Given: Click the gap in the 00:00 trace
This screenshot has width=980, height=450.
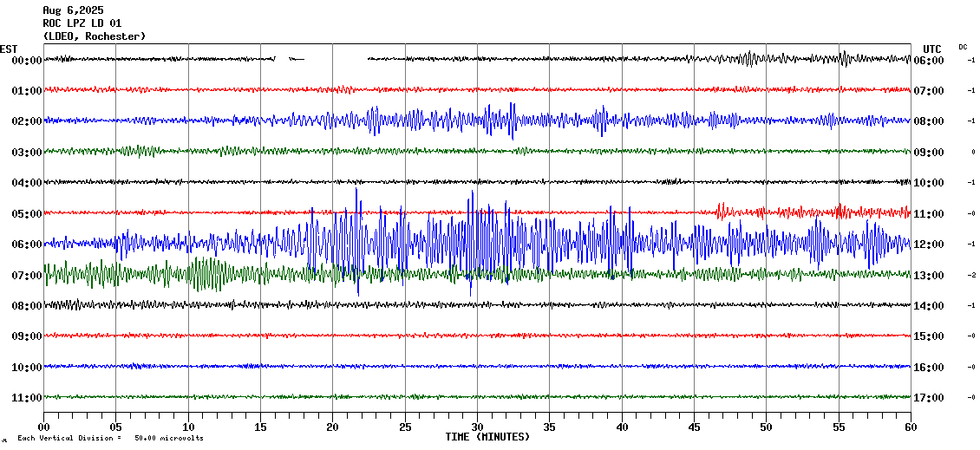Looking at the screenshot, I should pyautogui.click(x=336, y=59).
